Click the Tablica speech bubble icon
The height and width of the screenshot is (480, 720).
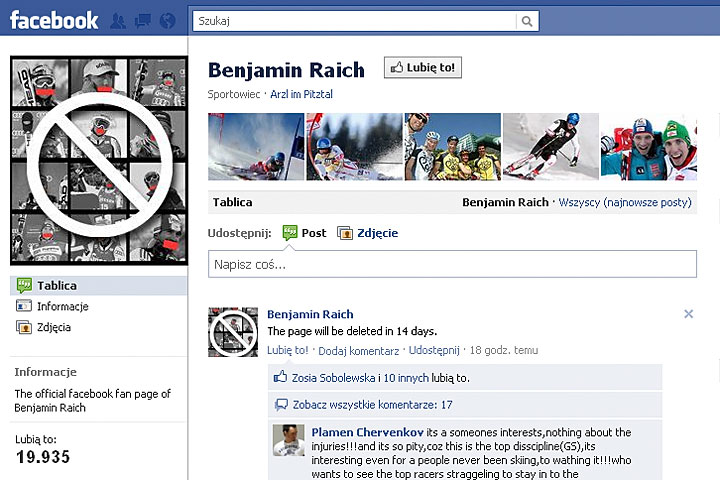tap(24, 285)
